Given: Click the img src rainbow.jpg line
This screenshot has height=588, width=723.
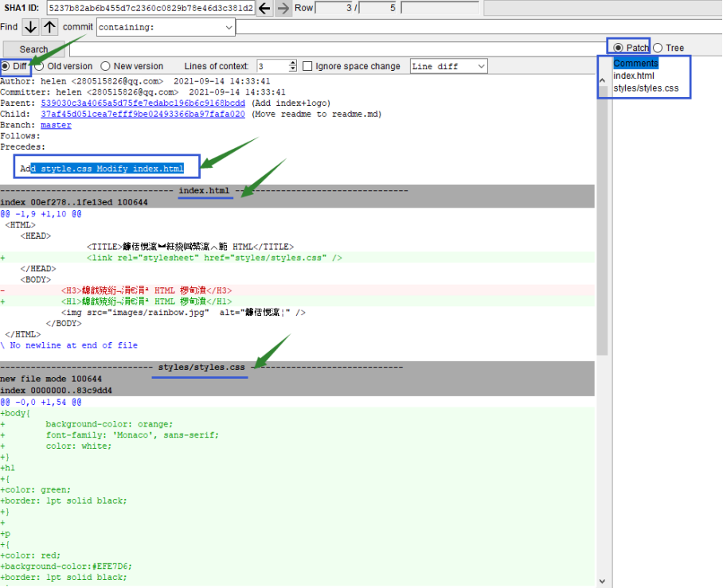Looking at the screenshot, I should click(183, 313).
